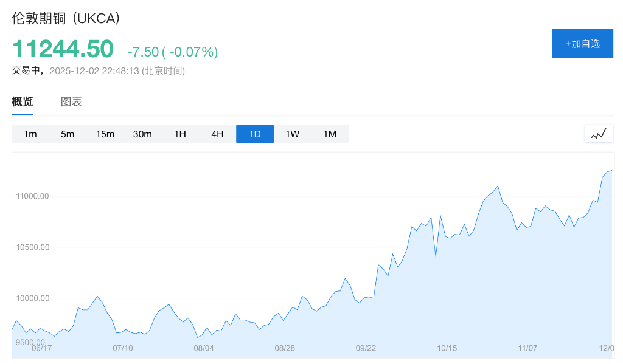
Task: Switch chart to 30m interval
Action: coord(142,134)
